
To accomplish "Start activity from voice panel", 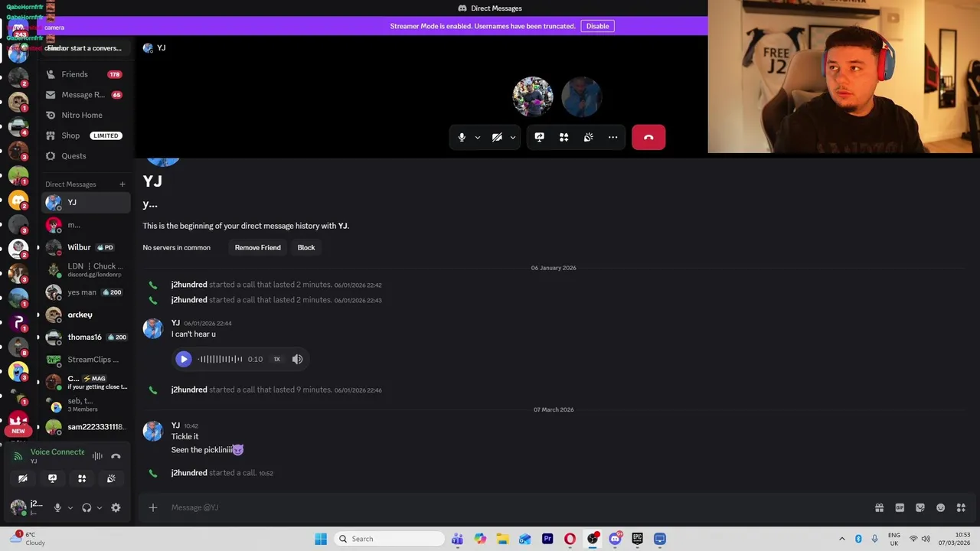I will 82,479.
